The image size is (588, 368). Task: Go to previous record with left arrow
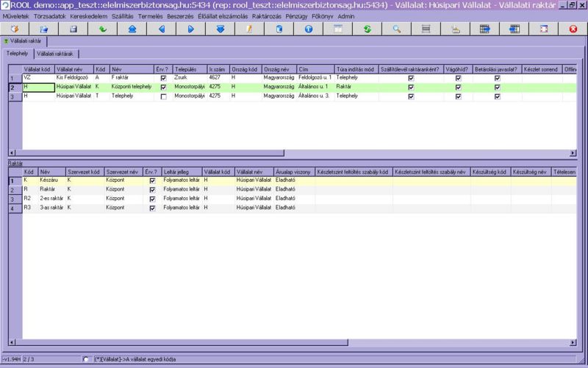(x=162, y=29)
